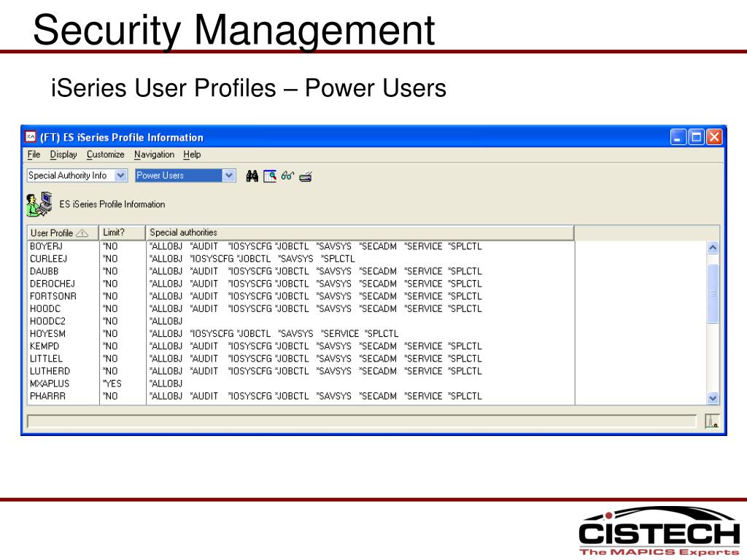The height and width of the screenshot is (560, 747).
Task: Click the XA application icon in title bar
Action: click(31, 136)
